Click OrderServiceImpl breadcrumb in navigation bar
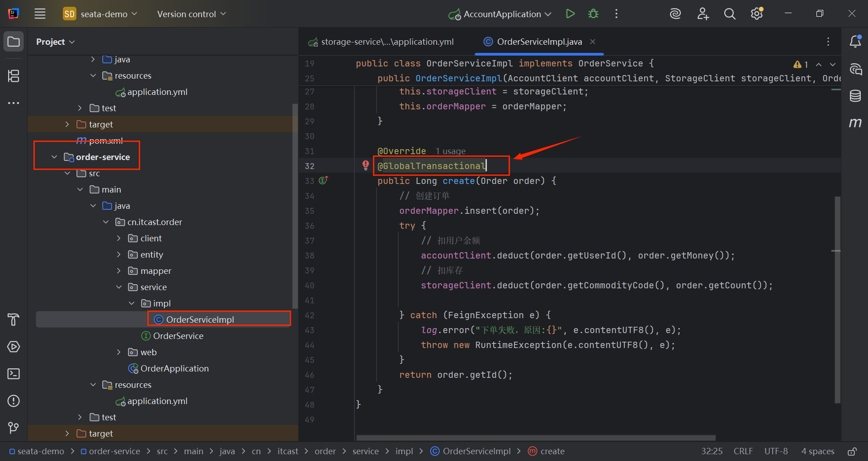868x461 pixels. 471,451
